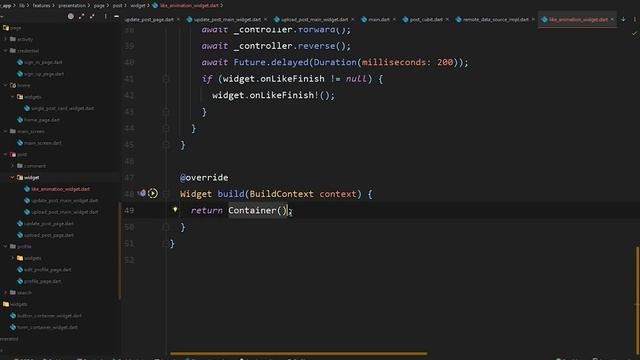This screenshot has height=360, width=640.
Task: Toggle the code fold marker on line 48
Action: coord(166,194)
